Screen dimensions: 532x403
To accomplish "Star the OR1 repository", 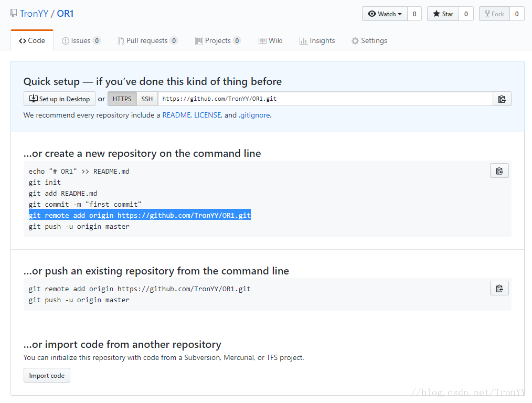I will [443, 14].
